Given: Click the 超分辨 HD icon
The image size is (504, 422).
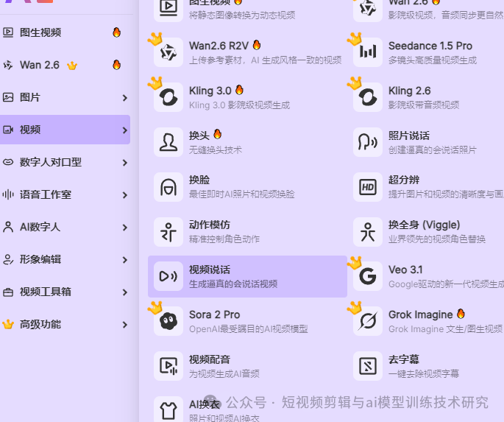Looking at the screenshot, I should (x=368, y=187).
